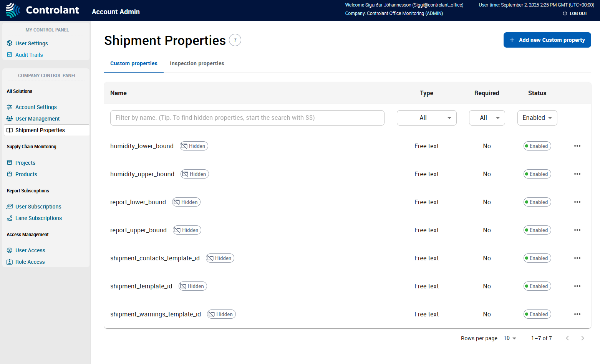Screen dimensions: 600x364
Task: Toggle the Hidden badge on shipment_template_id
Action: (192, 286)
